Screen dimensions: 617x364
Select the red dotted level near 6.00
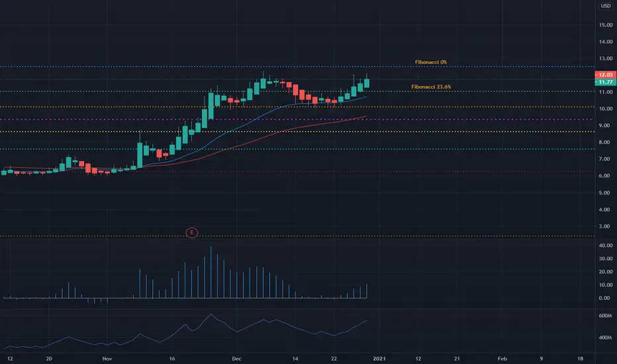pos(297,171)
